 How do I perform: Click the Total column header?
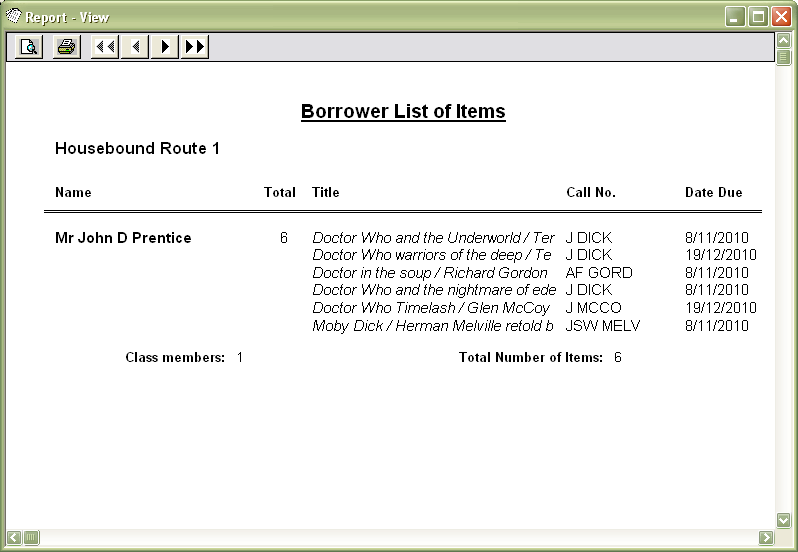(279, 192)
